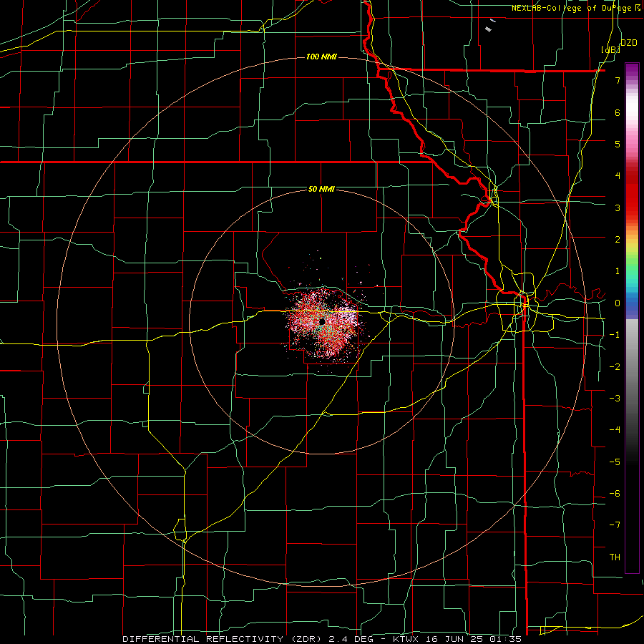This screenshot has width=644, height=644.
Task: Click the 0 value on ZDR scale
Action: click(x=618, y=303)
